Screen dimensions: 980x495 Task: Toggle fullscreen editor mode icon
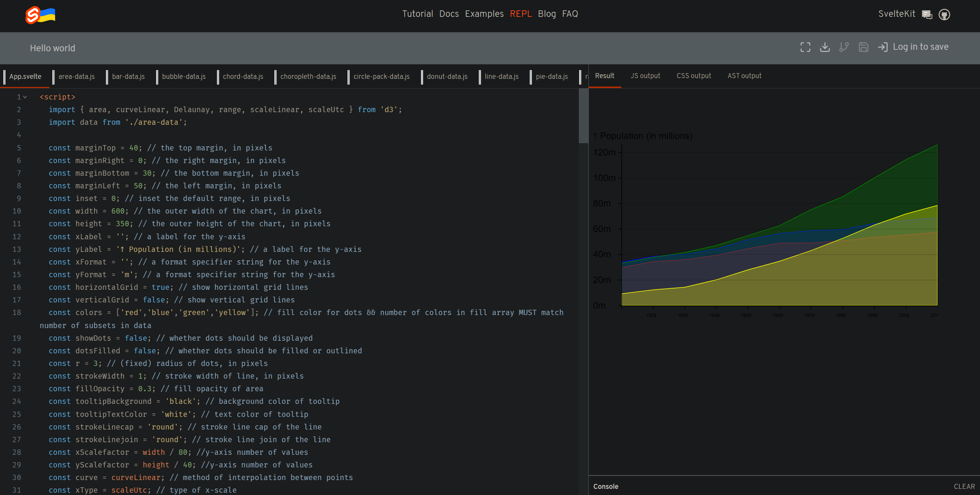805,47
